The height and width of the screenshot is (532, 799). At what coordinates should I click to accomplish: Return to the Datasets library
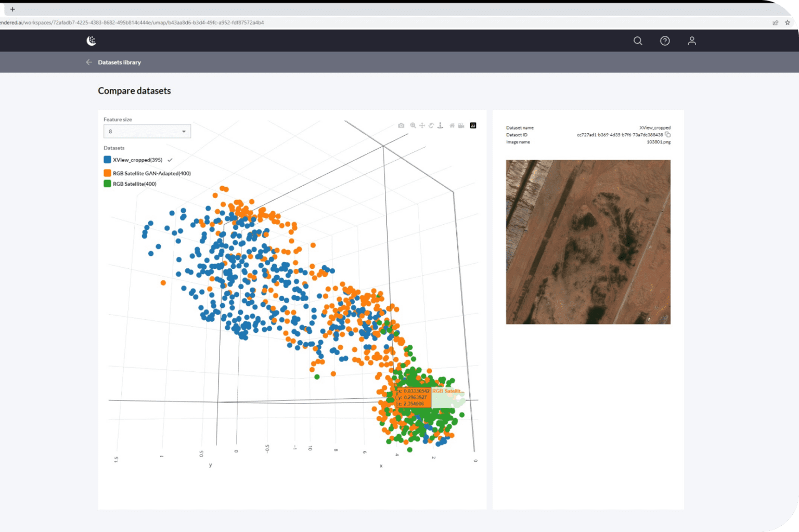coord(119,62)
